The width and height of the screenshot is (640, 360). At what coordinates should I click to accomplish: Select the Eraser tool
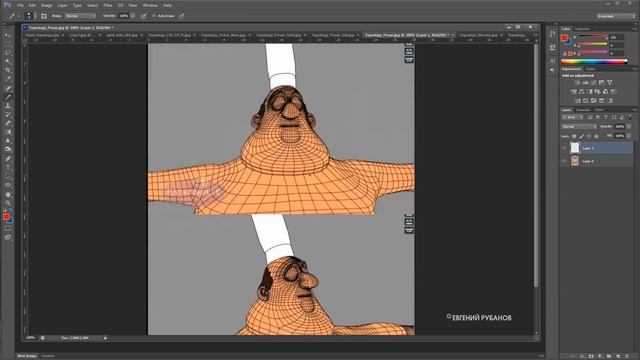[x=8, y=123]
